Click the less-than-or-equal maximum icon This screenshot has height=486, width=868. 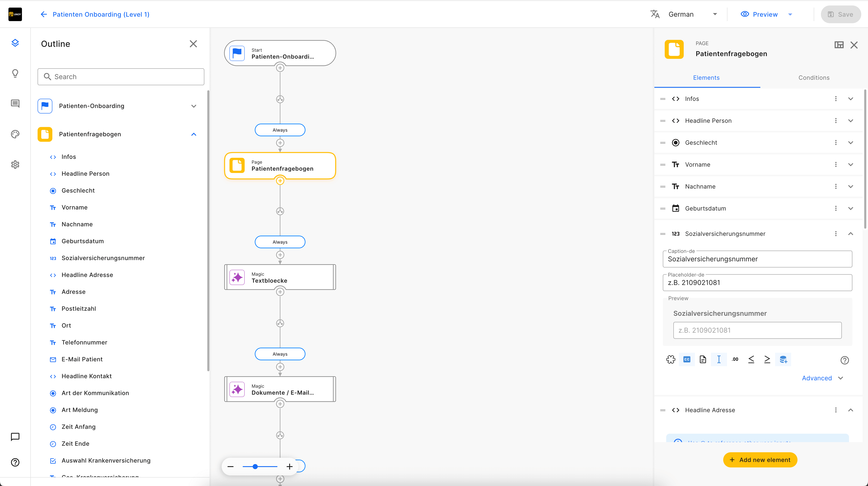[751, 359]
